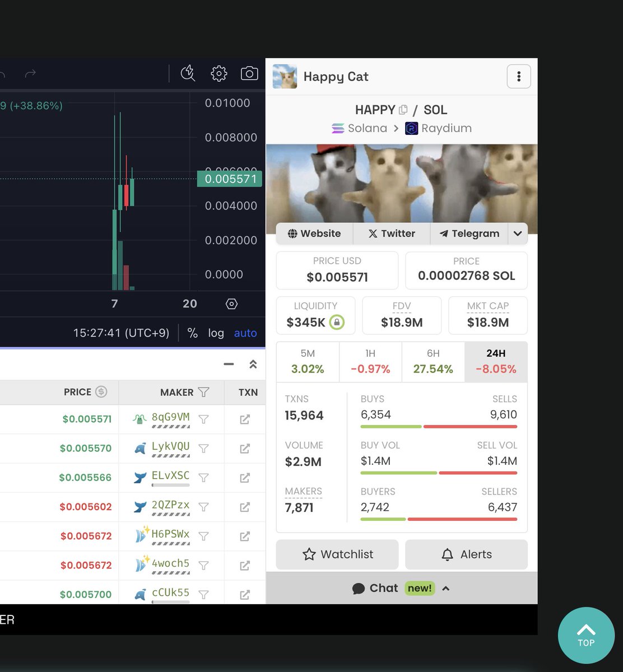Click the quick search lightning magnifier icon
623x672 pixels.
[188, 73]
